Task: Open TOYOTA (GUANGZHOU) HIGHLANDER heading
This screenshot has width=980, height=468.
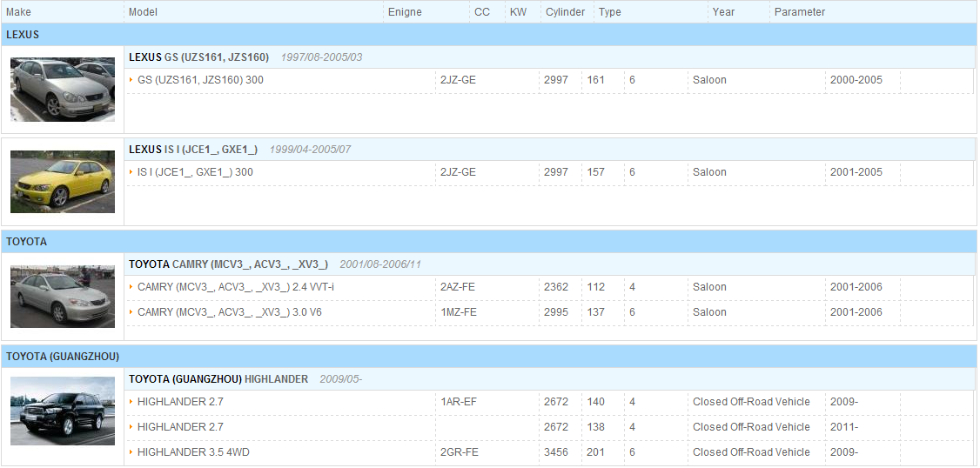Action: tap(218, 379)
